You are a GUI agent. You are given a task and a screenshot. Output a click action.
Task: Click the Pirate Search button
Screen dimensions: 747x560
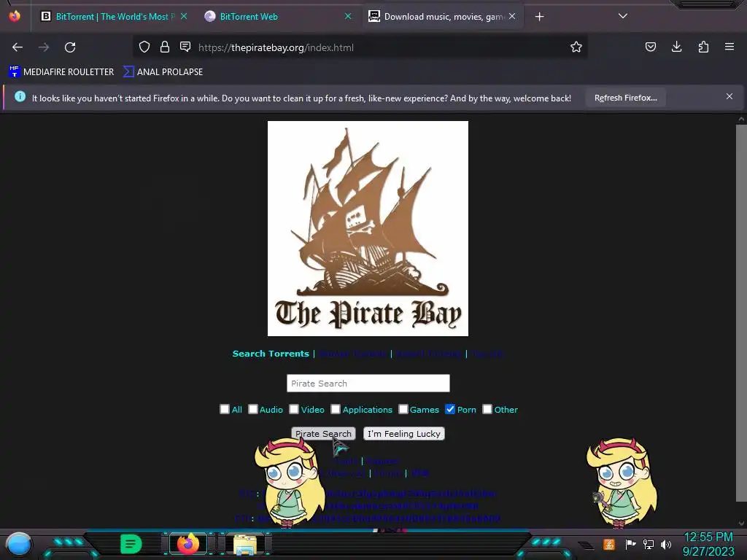[x=323, y=433]
